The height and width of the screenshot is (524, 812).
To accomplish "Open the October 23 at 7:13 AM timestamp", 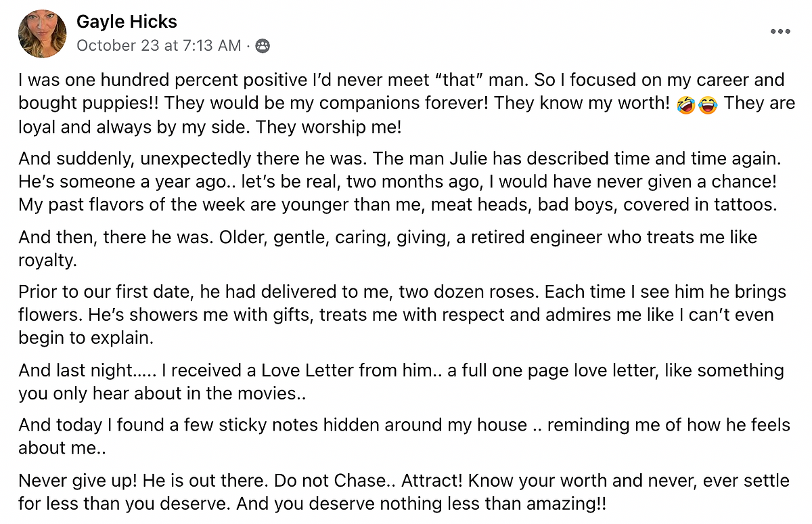I will [158, 45].
